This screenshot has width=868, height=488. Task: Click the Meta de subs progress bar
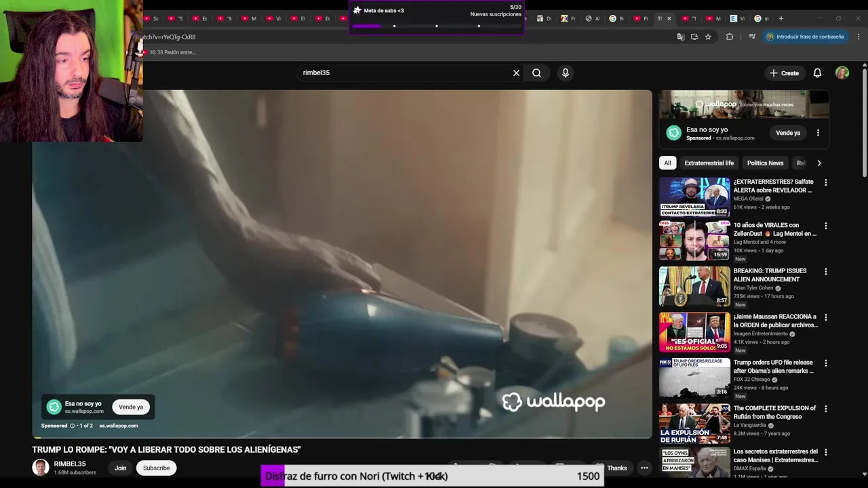pos(436,26)
